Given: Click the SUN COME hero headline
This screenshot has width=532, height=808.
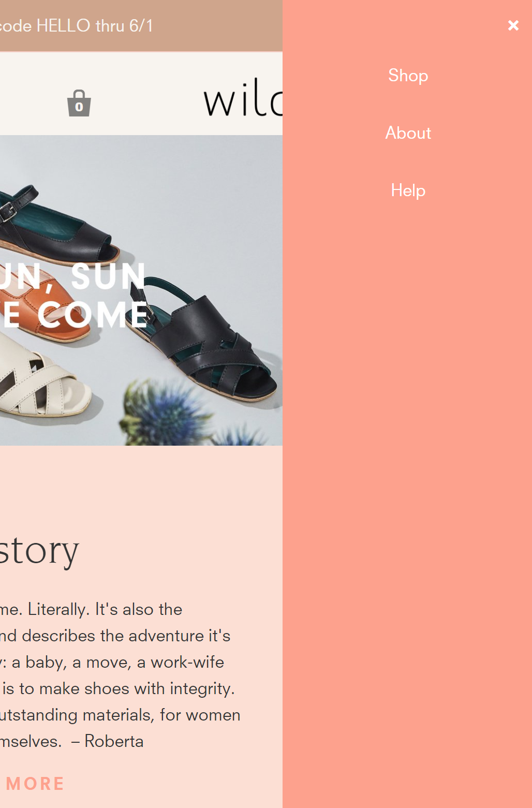Looking at the screenshot, I should [x=74, y=296].
